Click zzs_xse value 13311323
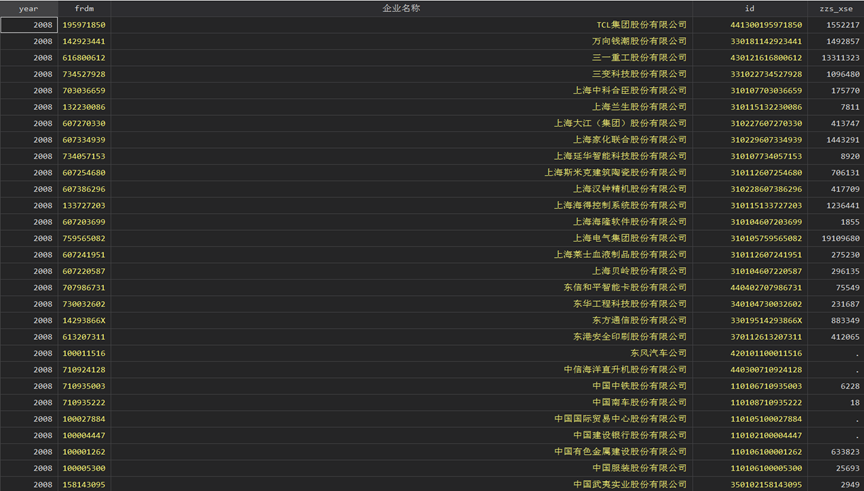Screen dimensions: 864x491 [x=840, y=58]
